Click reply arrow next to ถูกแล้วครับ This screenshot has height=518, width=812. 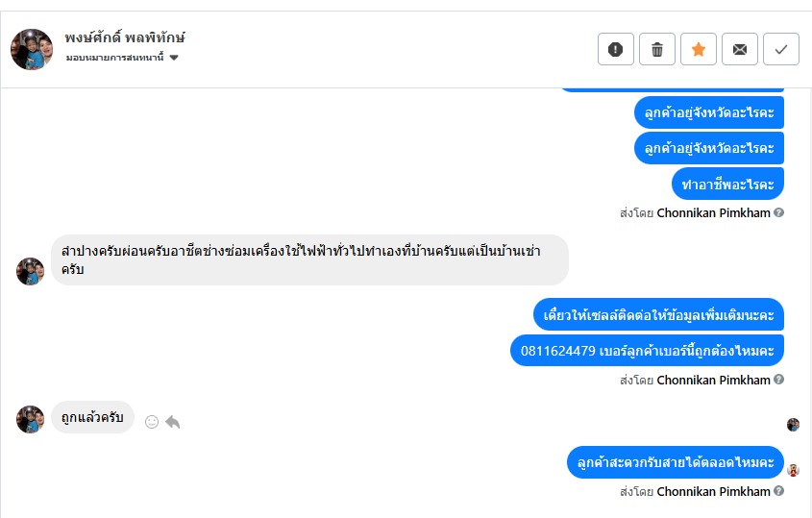coord(173,421)
